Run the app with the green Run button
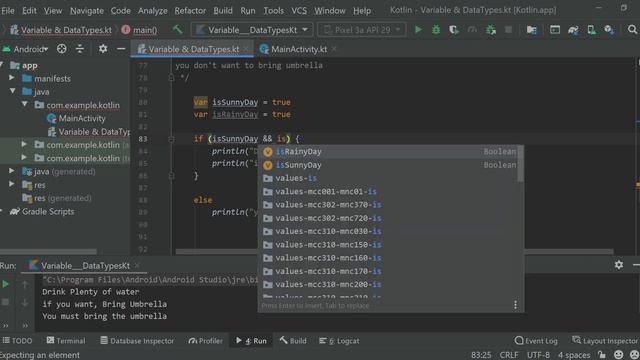 pos(418,30)
